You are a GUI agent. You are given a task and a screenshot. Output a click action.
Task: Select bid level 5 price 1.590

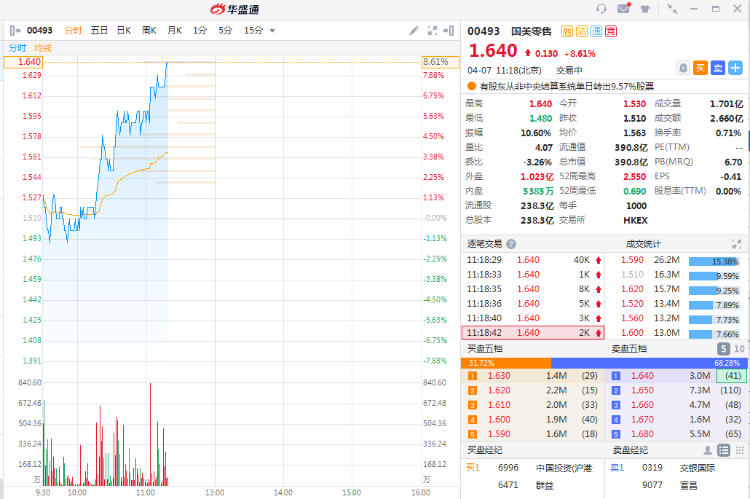499,434
